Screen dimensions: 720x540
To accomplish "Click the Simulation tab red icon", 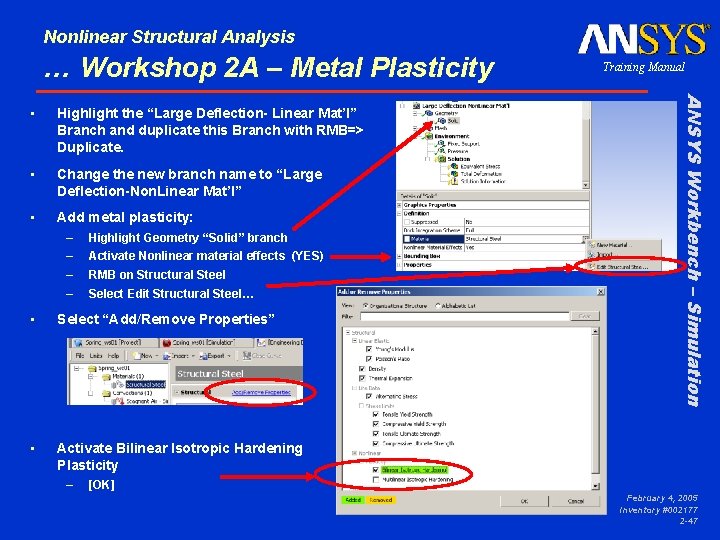I will point(167,343).
